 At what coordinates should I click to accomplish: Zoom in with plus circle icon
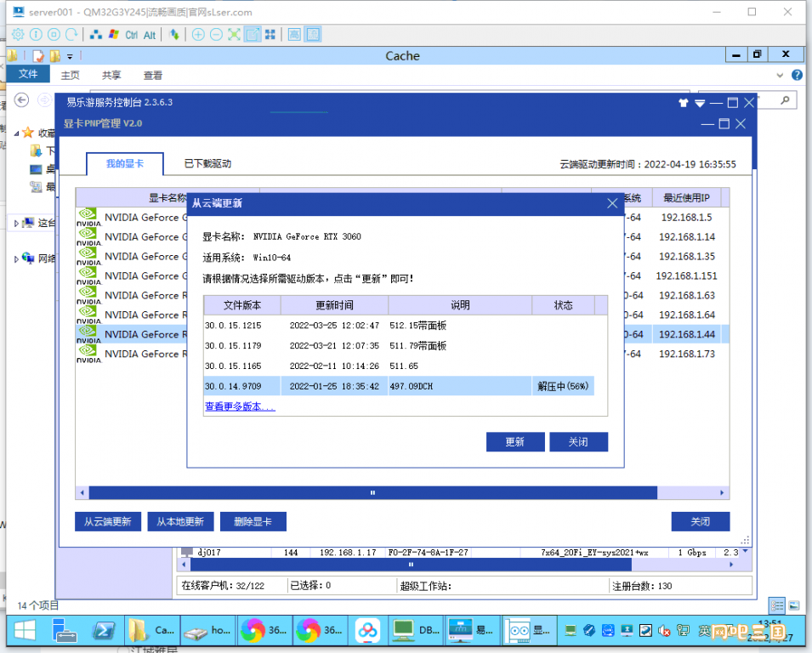198,35
